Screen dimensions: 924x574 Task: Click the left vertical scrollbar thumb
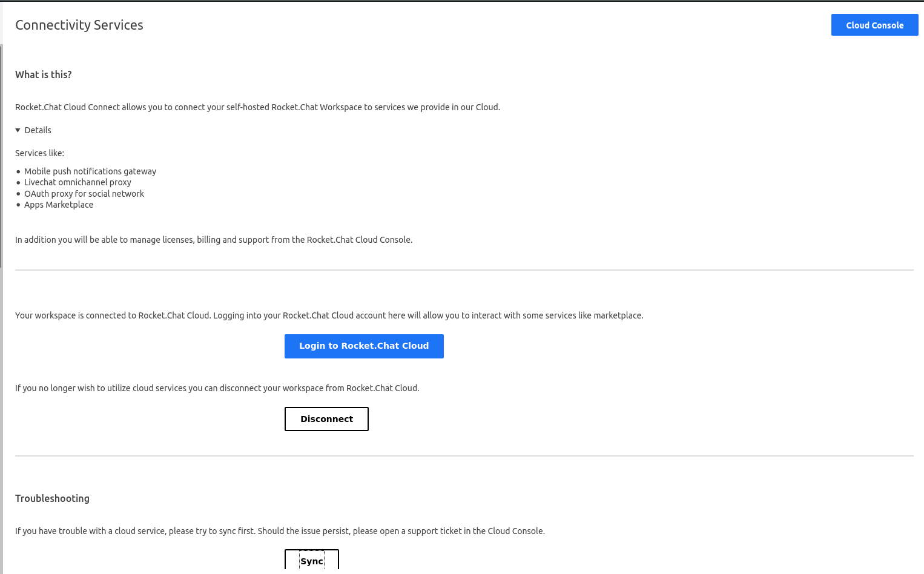[x=1, y=156]
